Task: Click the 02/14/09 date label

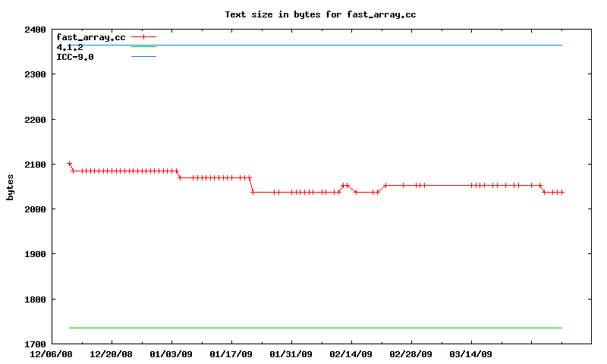Action: [x=351, y=354]
